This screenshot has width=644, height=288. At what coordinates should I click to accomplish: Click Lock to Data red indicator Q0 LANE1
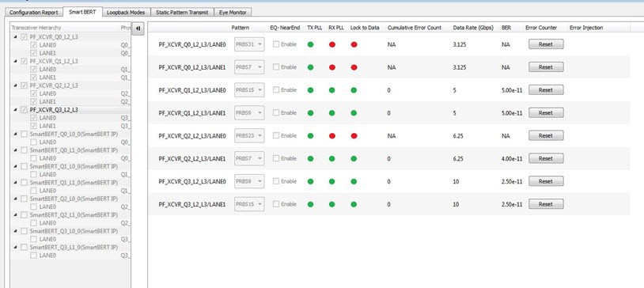coord(354,67)
